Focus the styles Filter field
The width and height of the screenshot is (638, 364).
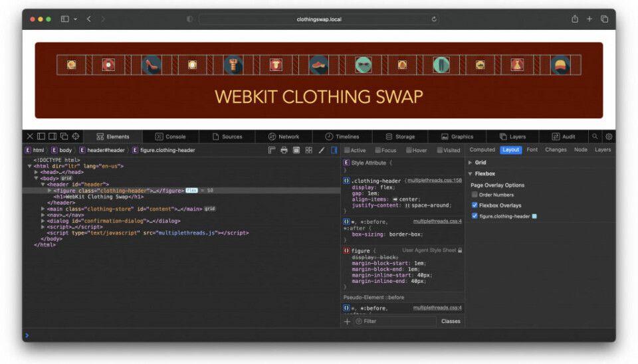[395, 321]
